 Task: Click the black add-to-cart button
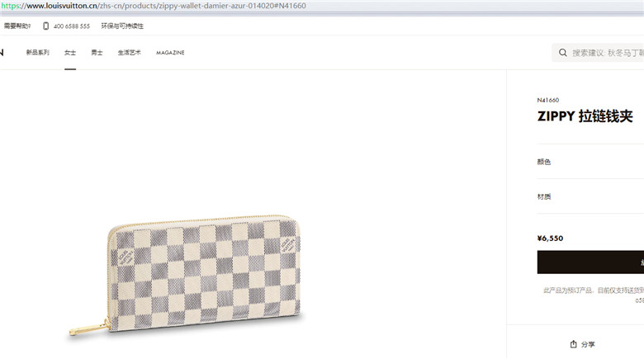(x=590, y=262)
